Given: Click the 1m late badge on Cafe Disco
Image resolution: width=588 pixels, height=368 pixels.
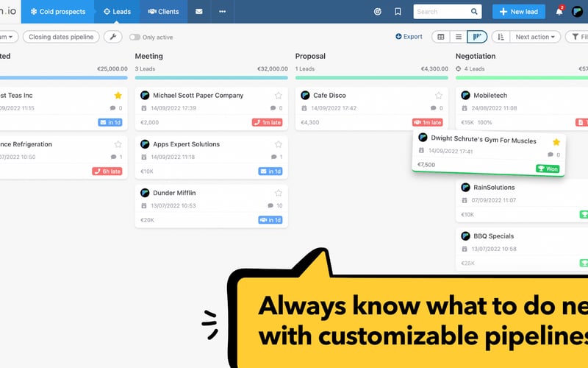Looking at the screenshot, I should (428, 122).
